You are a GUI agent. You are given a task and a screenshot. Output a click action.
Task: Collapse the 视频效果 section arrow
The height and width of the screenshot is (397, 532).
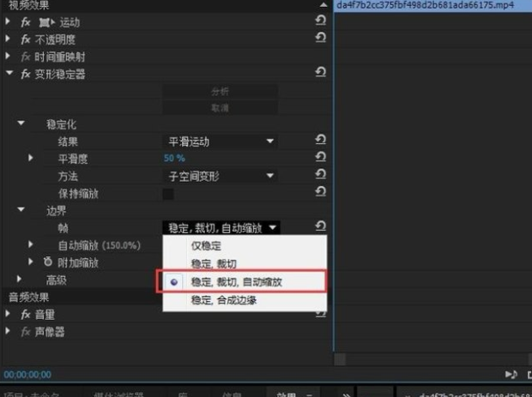tap(323, 4)
